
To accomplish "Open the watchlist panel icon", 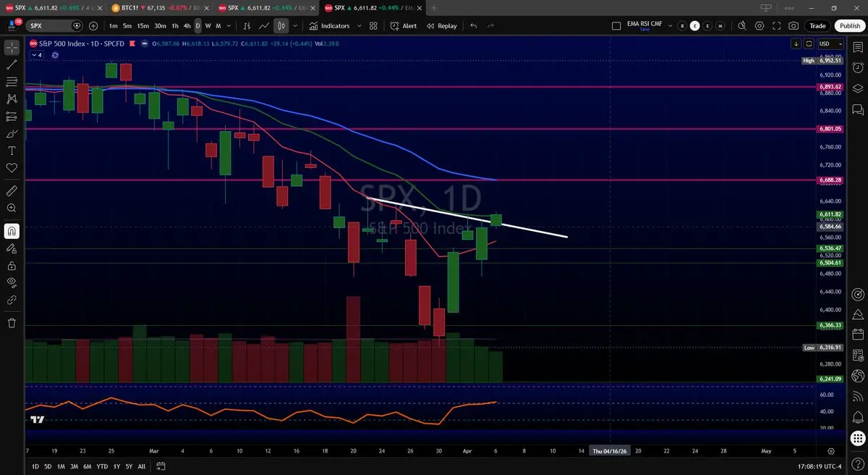I will pyautogui.click(x=857, y=47).
